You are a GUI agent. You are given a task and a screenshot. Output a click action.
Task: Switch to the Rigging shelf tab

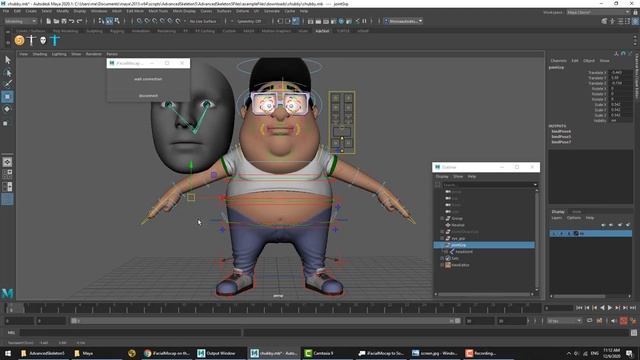point(117,31)
